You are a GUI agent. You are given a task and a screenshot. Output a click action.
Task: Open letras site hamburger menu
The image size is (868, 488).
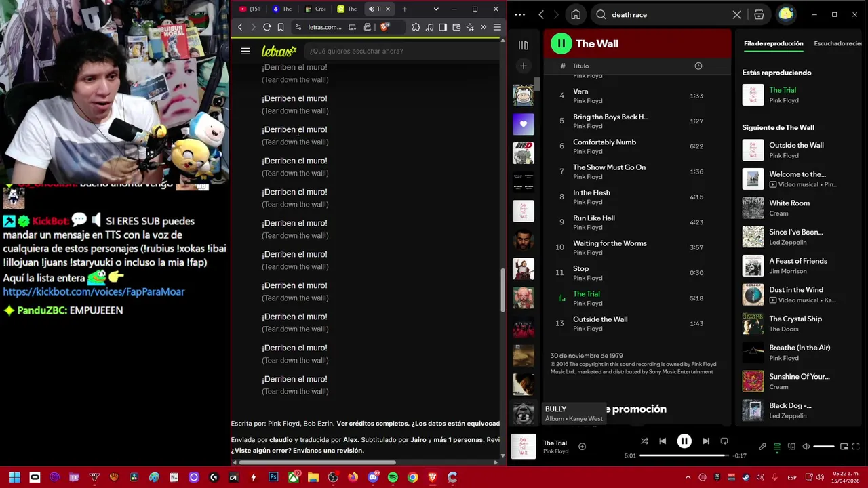(x=245, y=51)
